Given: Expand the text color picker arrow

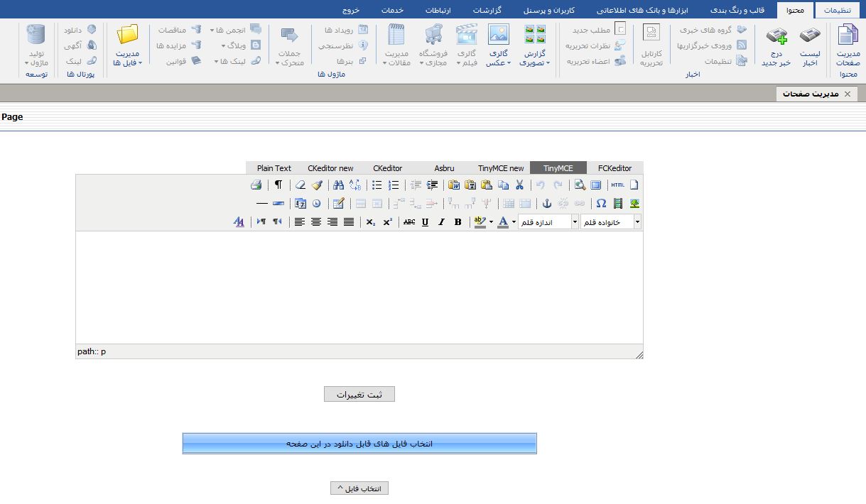Looking at the screenshot, I should (x=514, y=222).
